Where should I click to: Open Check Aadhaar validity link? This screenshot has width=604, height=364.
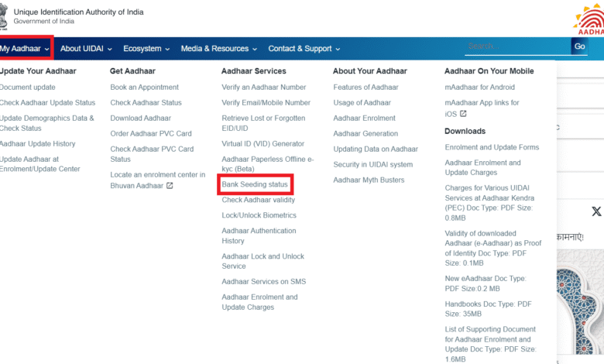pos(259,200)
